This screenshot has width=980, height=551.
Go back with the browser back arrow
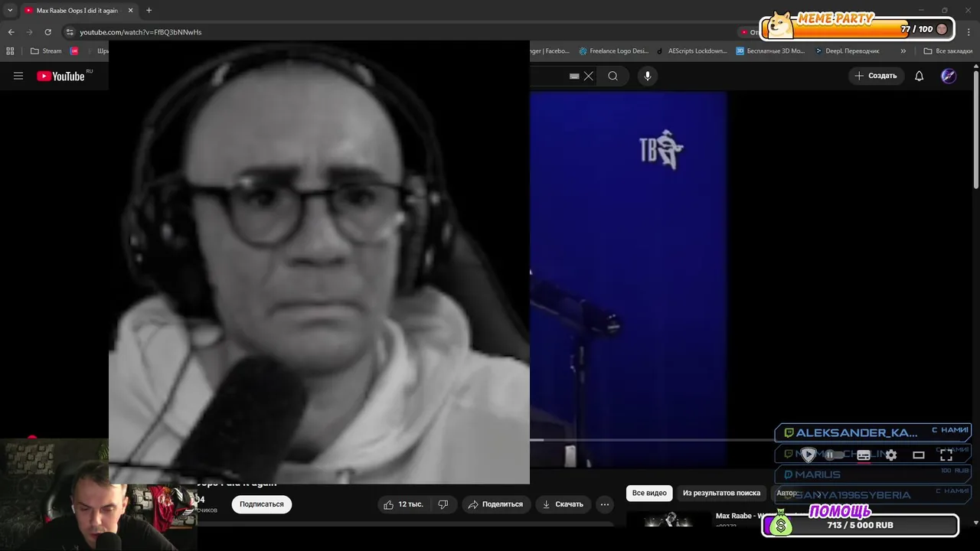(11, 32)
